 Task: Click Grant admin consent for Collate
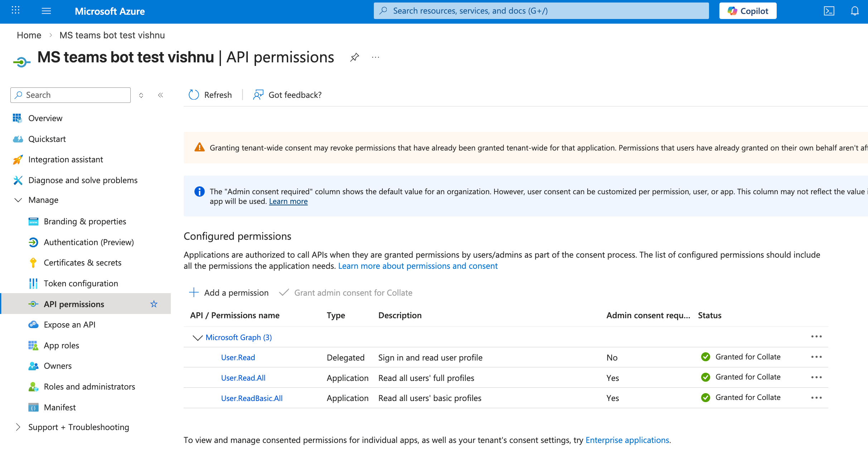click(x=346, y=293)
